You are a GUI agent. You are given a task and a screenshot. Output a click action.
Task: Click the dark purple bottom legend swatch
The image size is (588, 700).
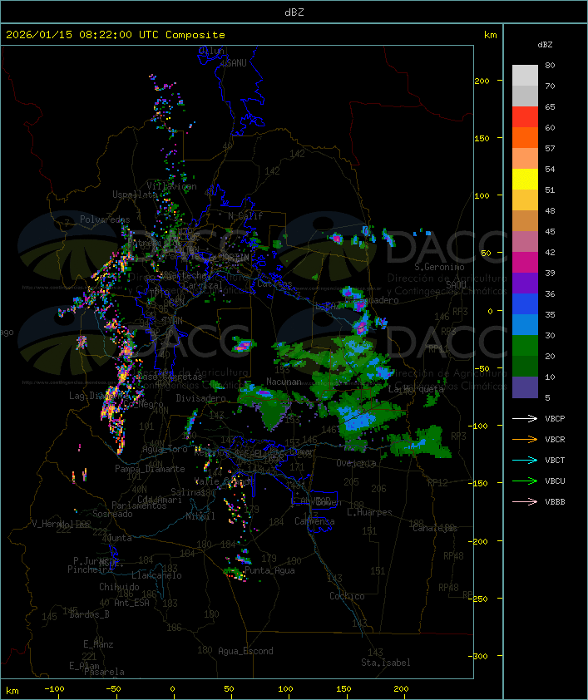(525, 387)
